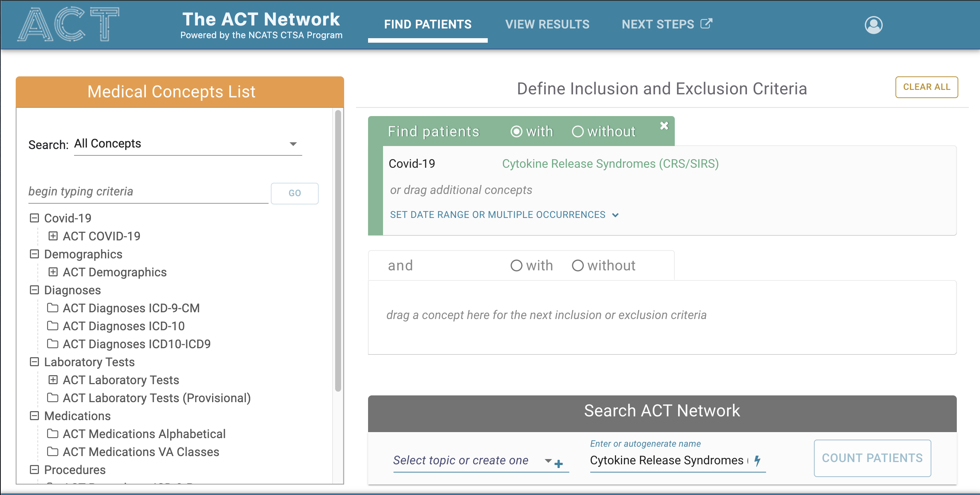
Task: Open the user account profile icon
Action: 873,25
